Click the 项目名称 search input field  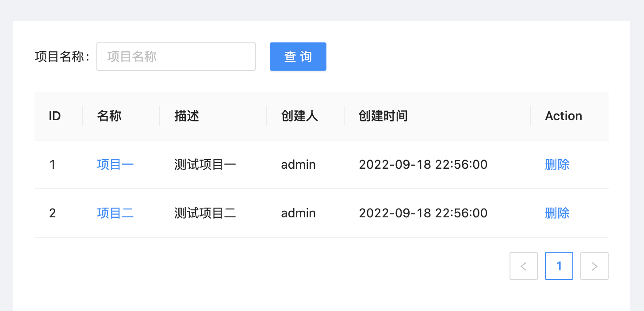pos(176,57)
